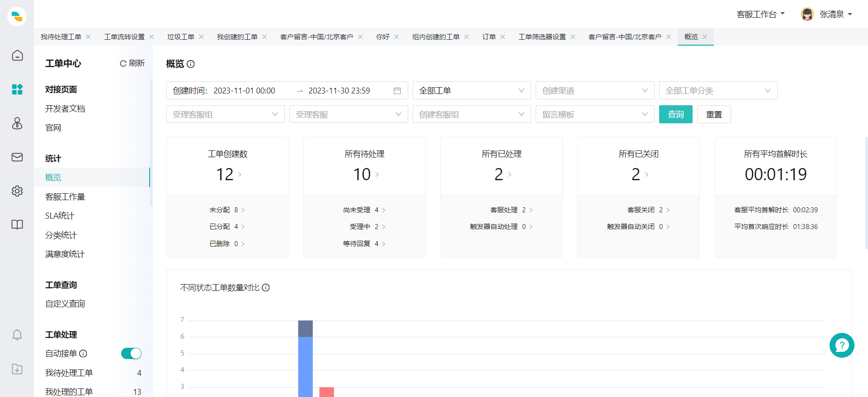
Task: Click the 查询 button
Action: click(676, 114)
